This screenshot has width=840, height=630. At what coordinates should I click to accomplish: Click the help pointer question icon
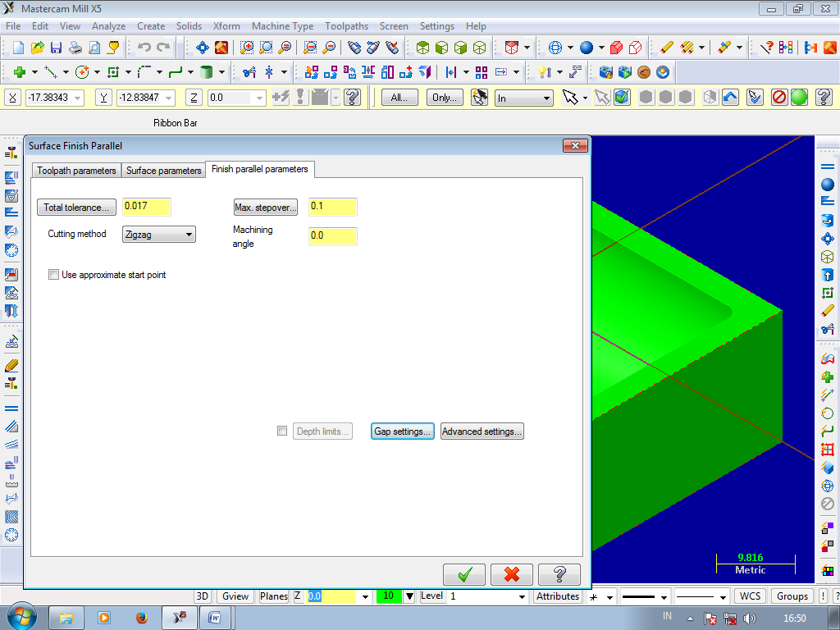pos(767,48)
